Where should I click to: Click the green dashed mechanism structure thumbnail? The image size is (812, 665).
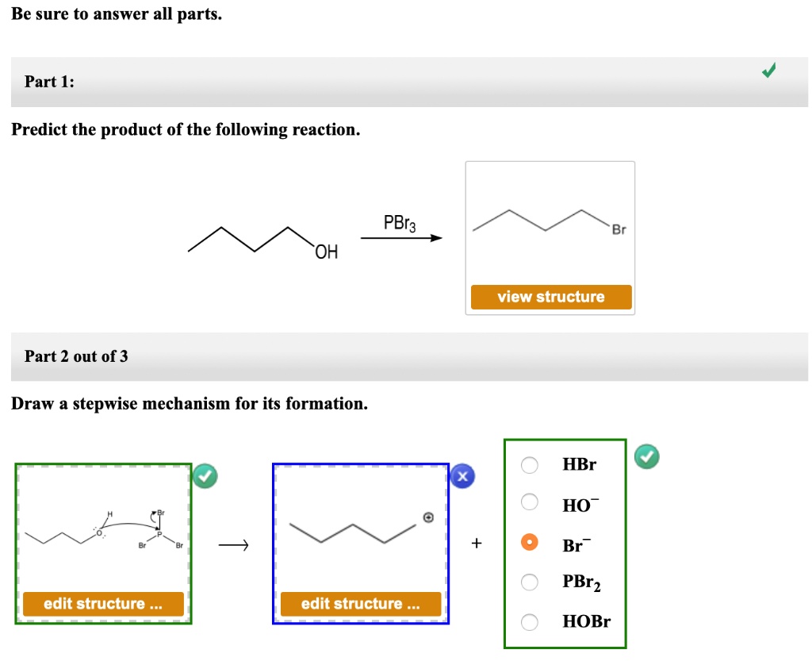tap(102, 532)
